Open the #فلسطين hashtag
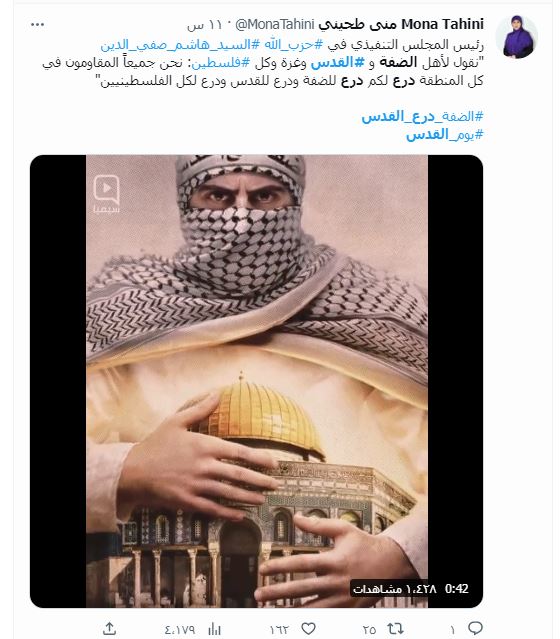This screenshot has height=639, width=560. click(x=220, y=63)
